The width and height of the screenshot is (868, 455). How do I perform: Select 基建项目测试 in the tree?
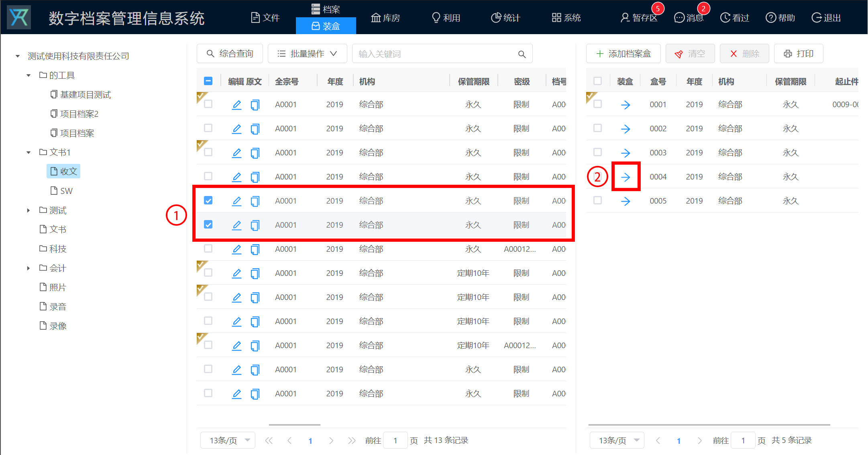click(81, 95)
